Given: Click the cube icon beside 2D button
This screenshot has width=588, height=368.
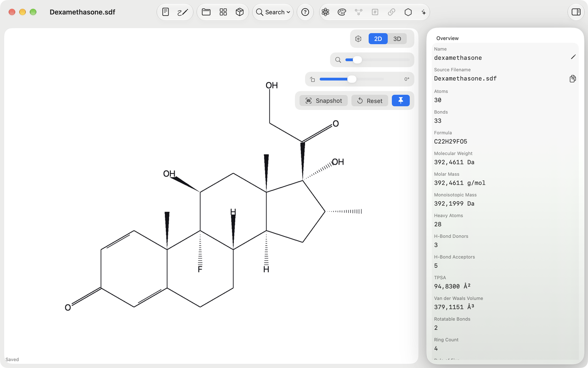Looking at the screenshot, I should pyautogui.click(x=358, y=39).
